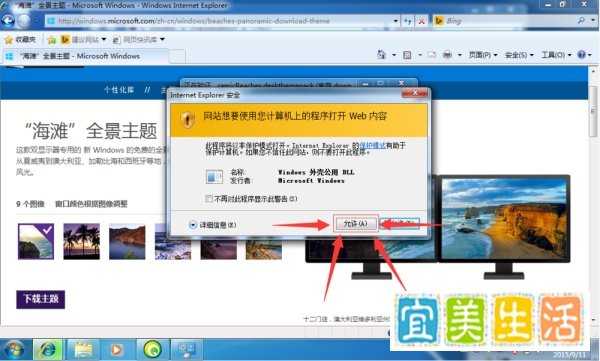The width and height of the screenshot is (600, 361).
Task: Click the scrollbar up arrow
Action: point(593,72)
